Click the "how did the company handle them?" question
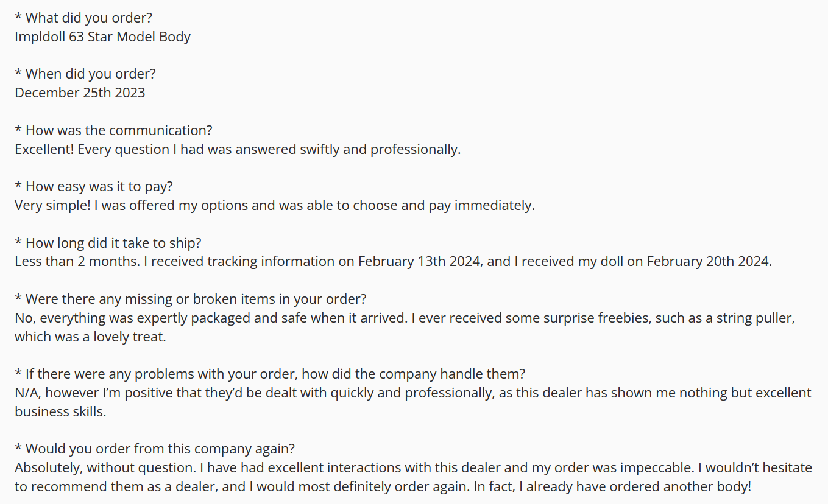This screenshot has height=504, width=828. tap(270, 374)
